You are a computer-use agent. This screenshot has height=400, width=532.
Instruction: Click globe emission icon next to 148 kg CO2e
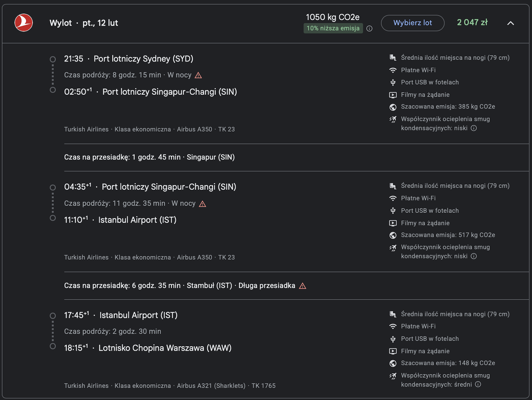point(393,363)
